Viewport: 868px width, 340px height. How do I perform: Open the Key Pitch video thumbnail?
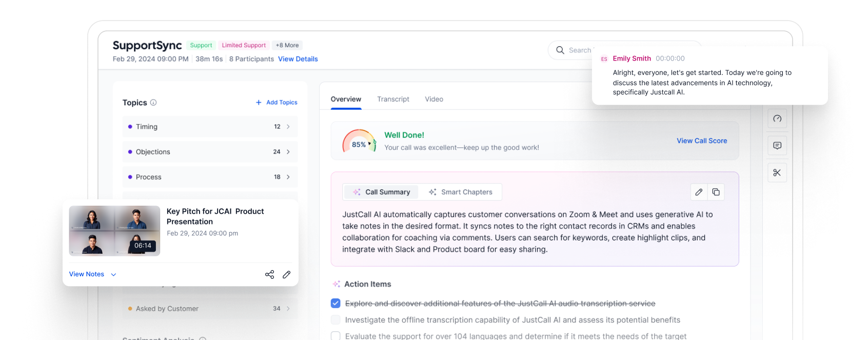click(x=114, y=231)
